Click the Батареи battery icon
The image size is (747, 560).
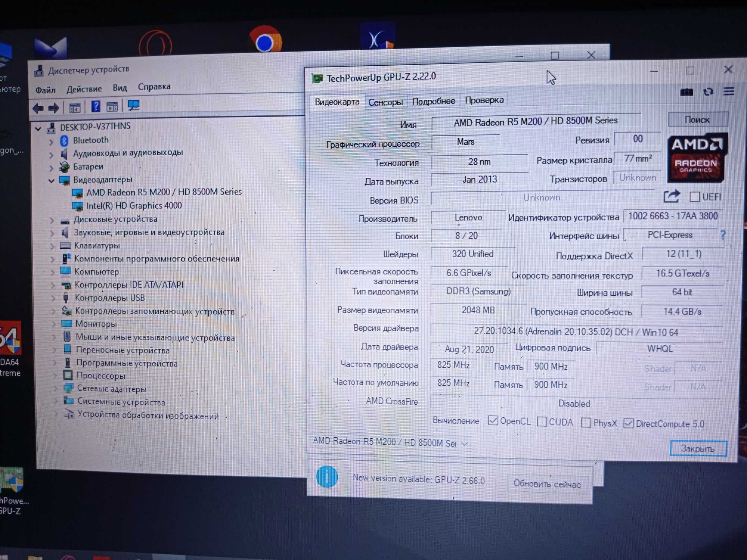65,167
